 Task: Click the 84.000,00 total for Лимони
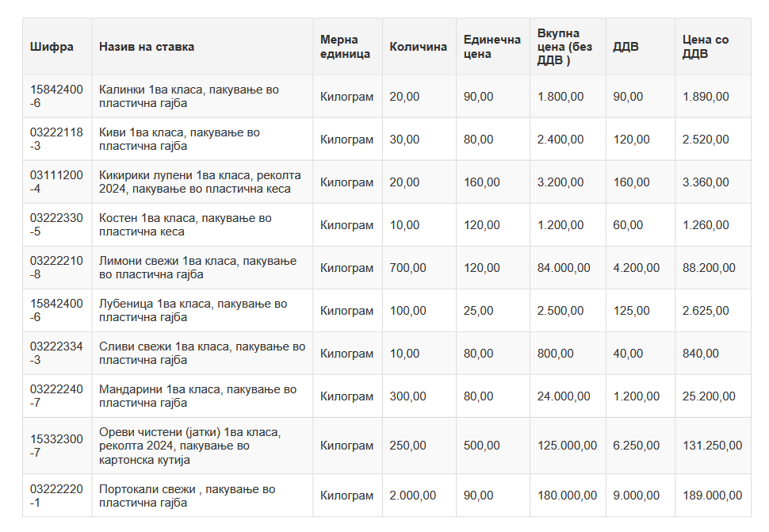pyautogui.click(x=563, y=268)
